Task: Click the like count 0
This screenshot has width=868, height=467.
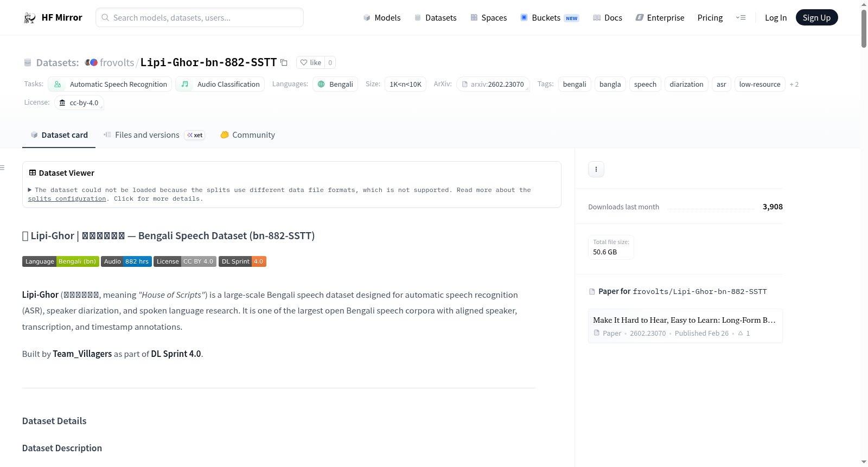Action: tap(330, 62)
